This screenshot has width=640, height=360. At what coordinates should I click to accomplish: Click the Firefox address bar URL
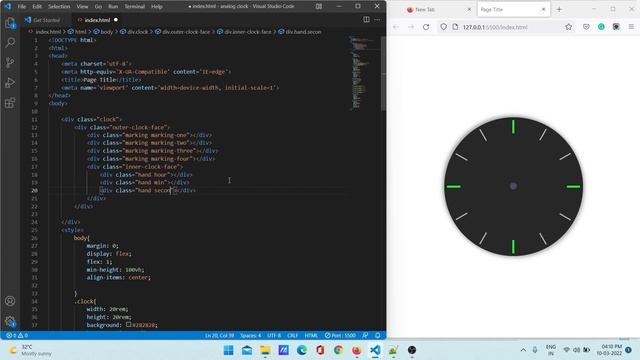tap(495, 27)
